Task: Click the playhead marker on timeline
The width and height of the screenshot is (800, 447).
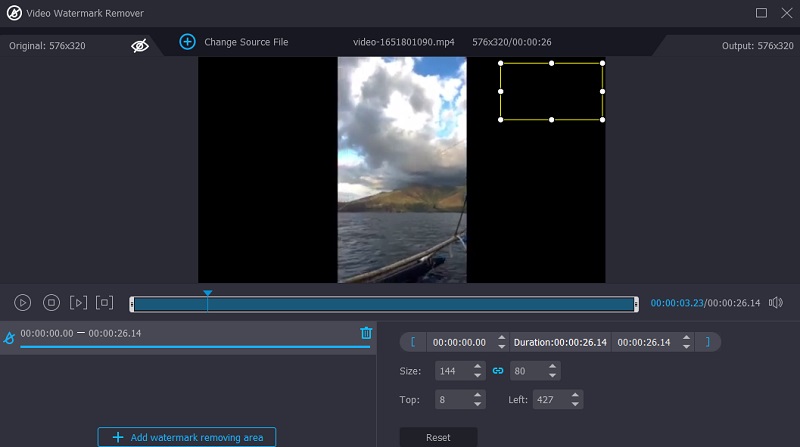Action: click(x=207, y=294)
